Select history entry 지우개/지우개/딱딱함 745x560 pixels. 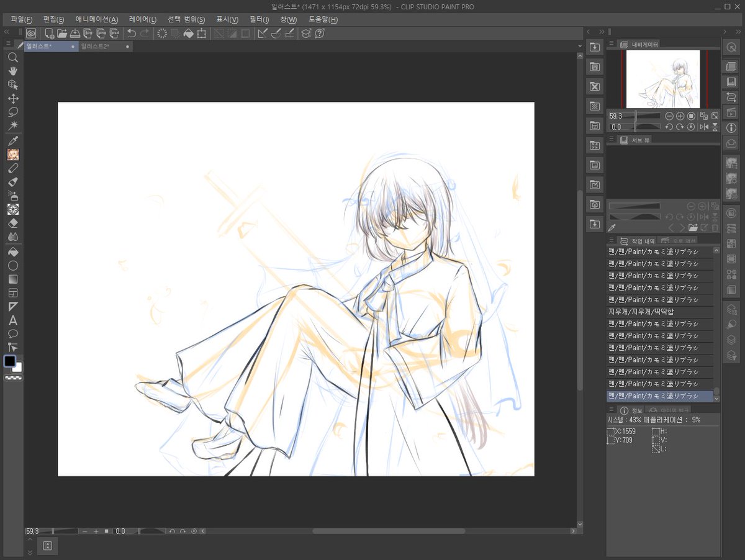click(x=660, y=311)
